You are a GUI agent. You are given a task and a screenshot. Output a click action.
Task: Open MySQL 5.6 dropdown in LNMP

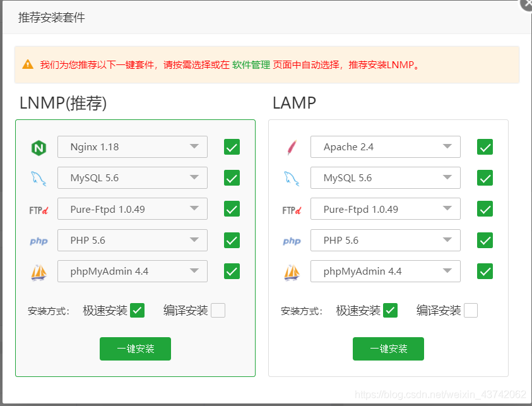pyautogui.click(x=133, y=177)
